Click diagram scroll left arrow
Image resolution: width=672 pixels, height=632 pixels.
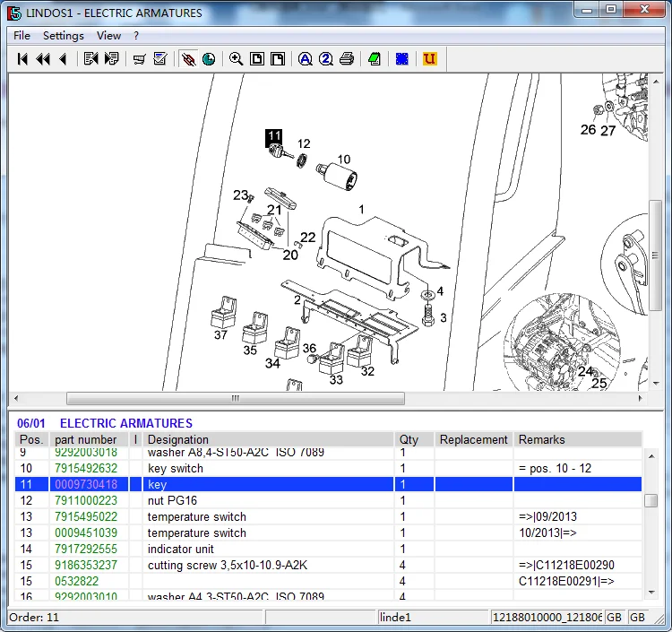16,398
